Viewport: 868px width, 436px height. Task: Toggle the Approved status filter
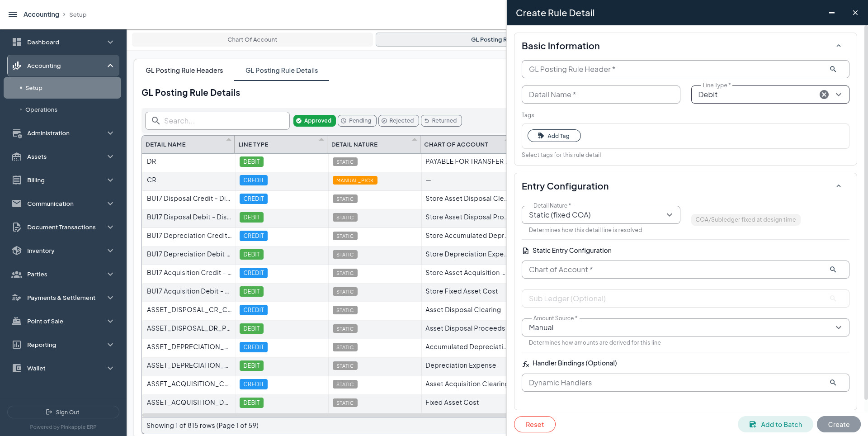pyautogui.click(x=314, y=121)
